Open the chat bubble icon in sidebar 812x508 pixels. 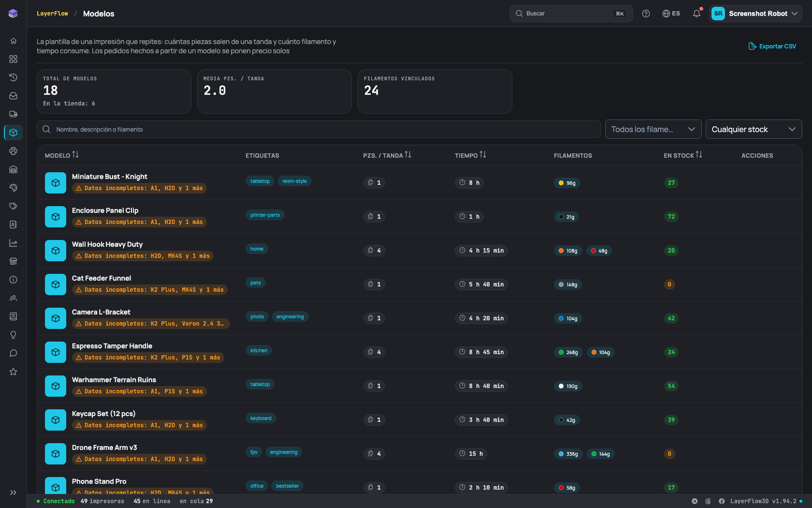13,353
